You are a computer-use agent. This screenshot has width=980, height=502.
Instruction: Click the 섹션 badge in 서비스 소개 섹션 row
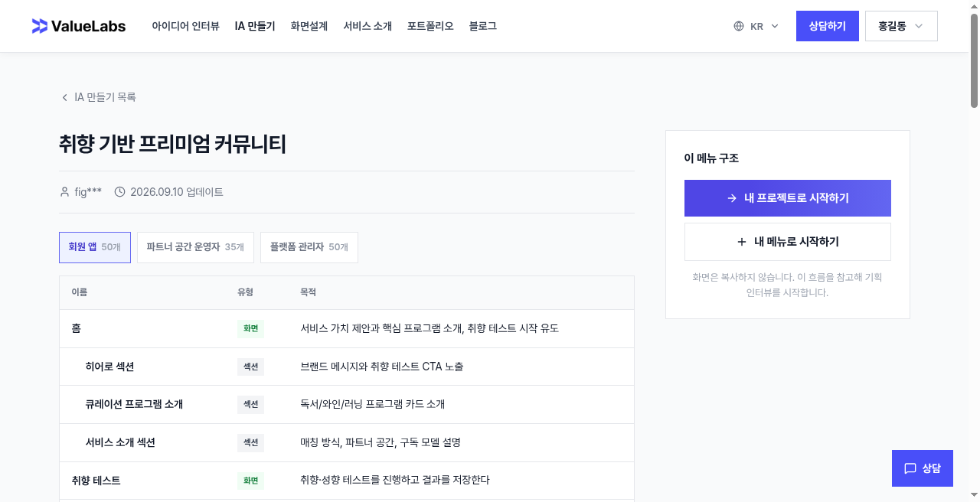coord(250,442)
